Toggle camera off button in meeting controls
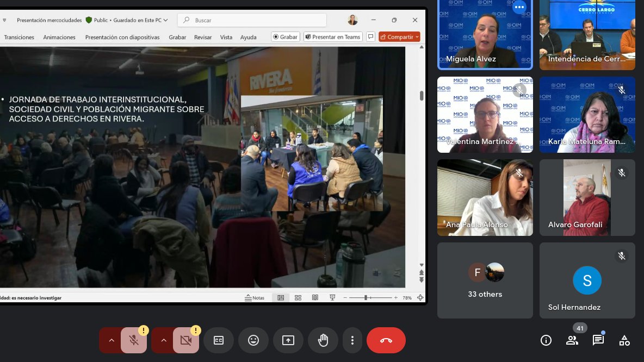This screenshot has height=362, width=644. (x=186, y=340)
